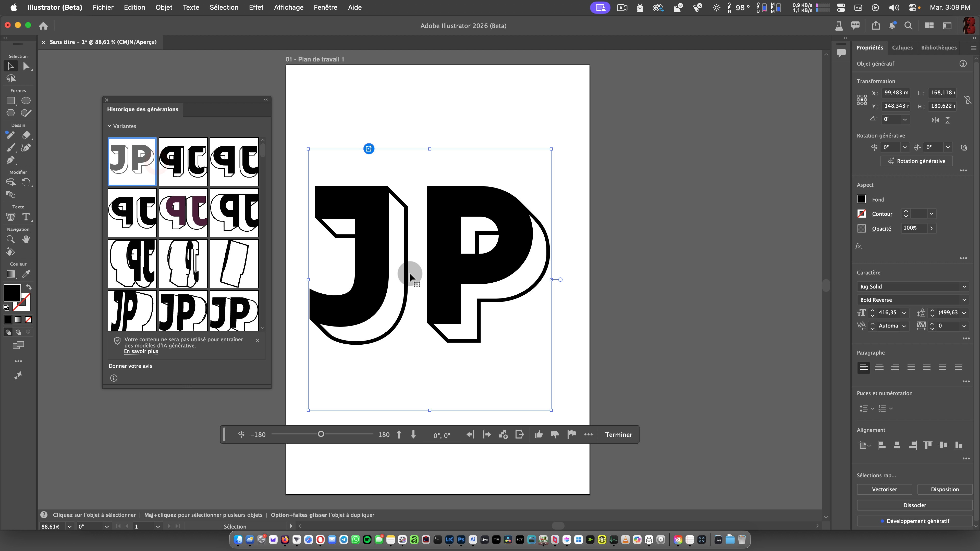
Task: Switch to the Calques tab
Action: [x=902, y=47]
